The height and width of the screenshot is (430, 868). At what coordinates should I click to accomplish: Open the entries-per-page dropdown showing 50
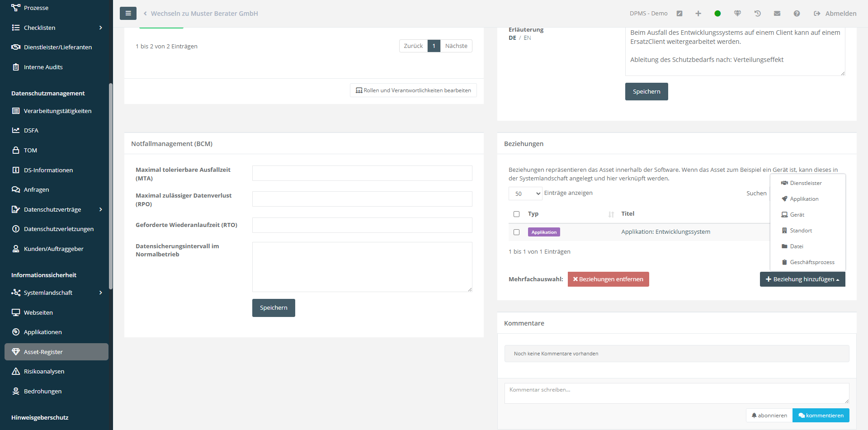pyautogui.click(x=525, y=194)
